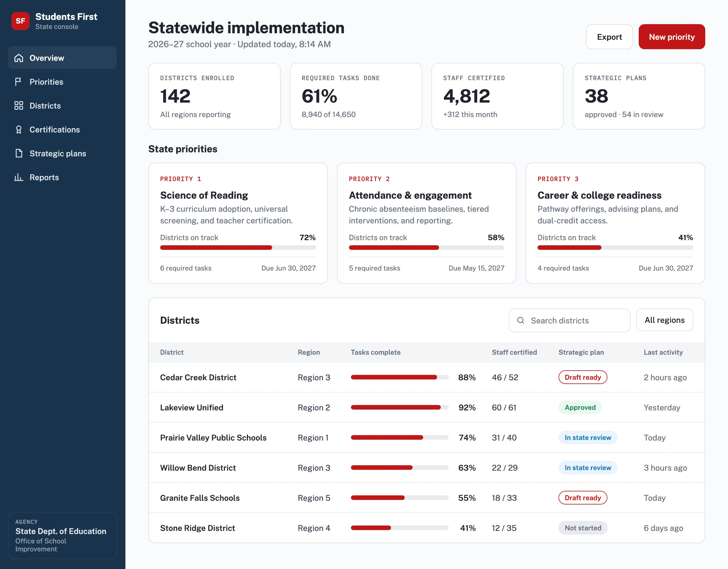Select the Cedar Creek District name
Viewport: 728px width, 569px height.
pos(198,377)
